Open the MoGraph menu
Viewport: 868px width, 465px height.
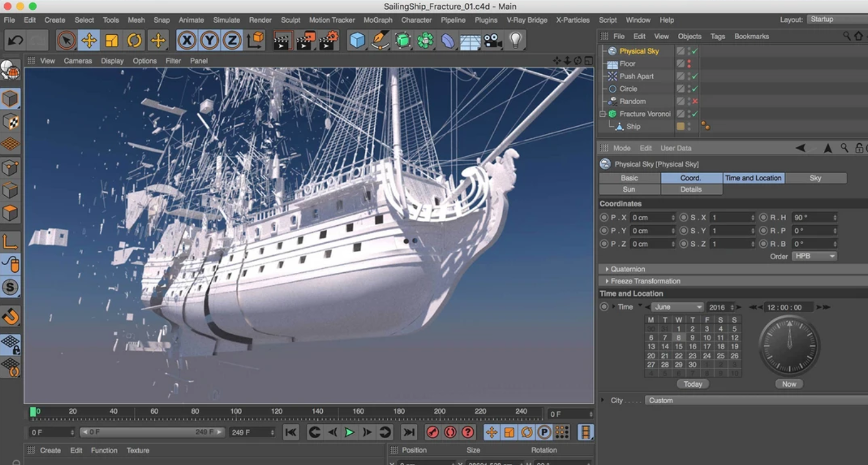[x=378, y=20]
